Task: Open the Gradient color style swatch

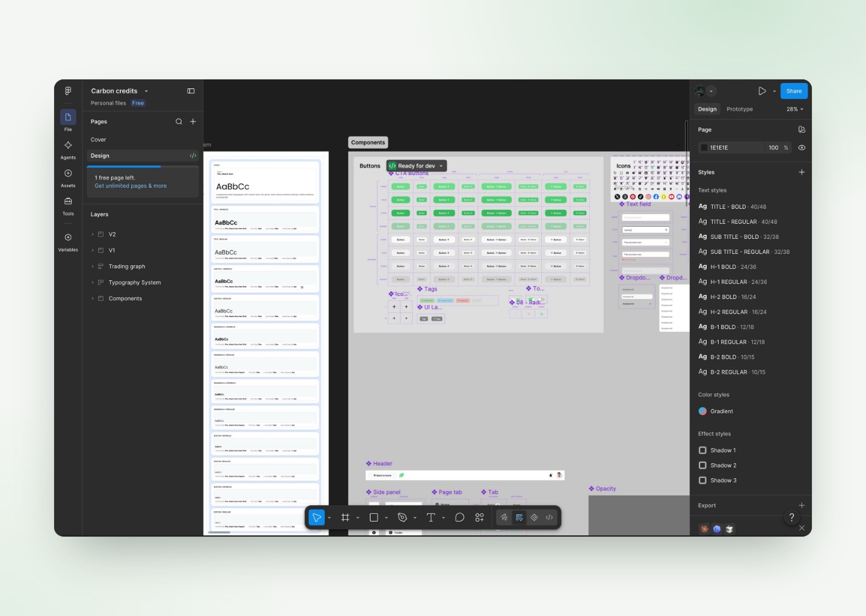Action: (702, 411)
